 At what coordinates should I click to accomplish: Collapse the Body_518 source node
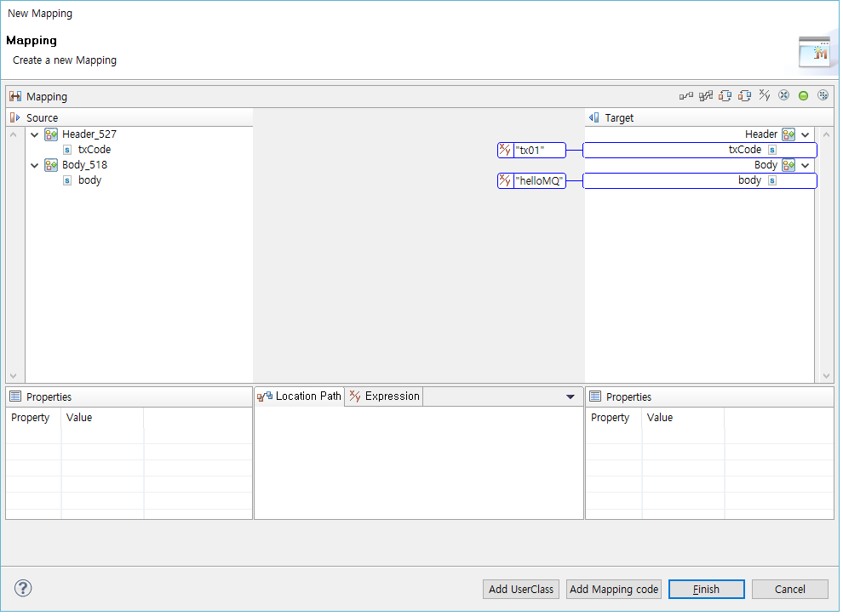click(x=34, y=164)
